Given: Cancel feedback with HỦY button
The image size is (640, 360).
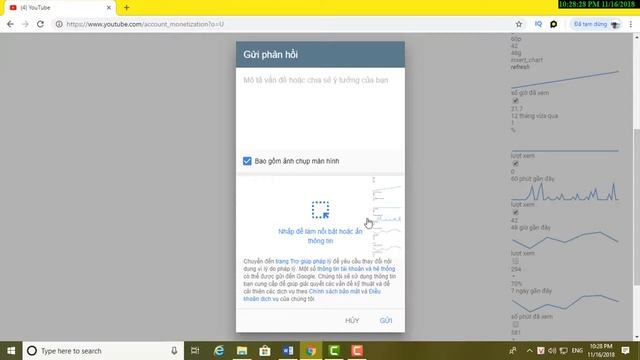Looking at the screenshot, I should pyautogui.click(x=352, y=320).
